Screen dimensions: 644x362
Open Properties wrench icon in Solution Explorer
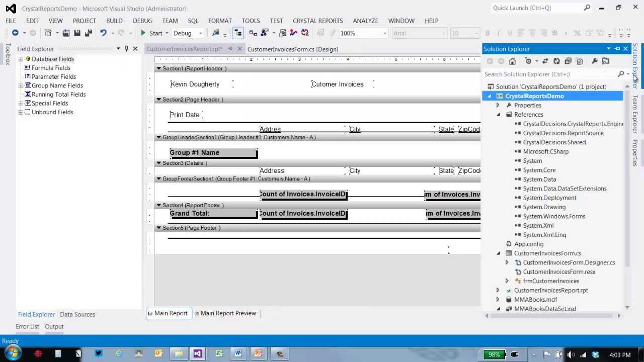[x=594, y=61]
